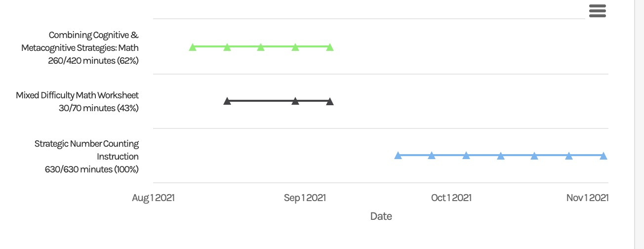
Task: Select second blue triangle on Number Counting line
Action: (x=432, y=156)
